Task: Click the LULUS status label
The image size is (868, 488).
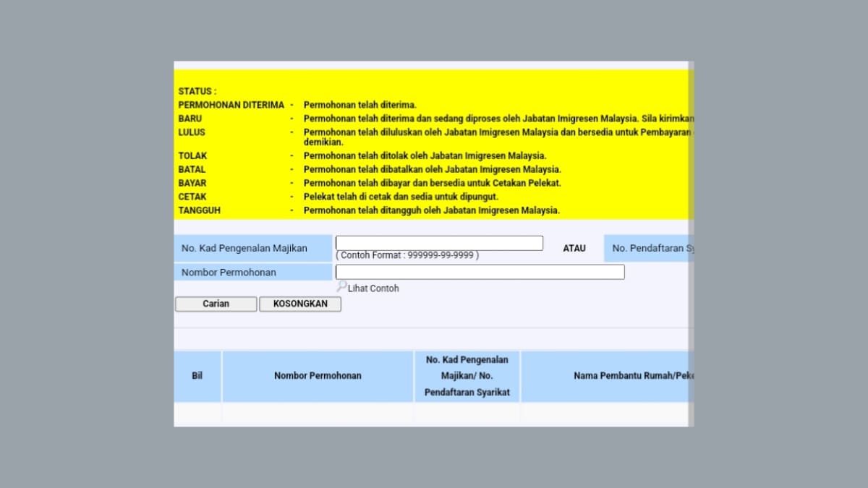Action: point(192,132)
